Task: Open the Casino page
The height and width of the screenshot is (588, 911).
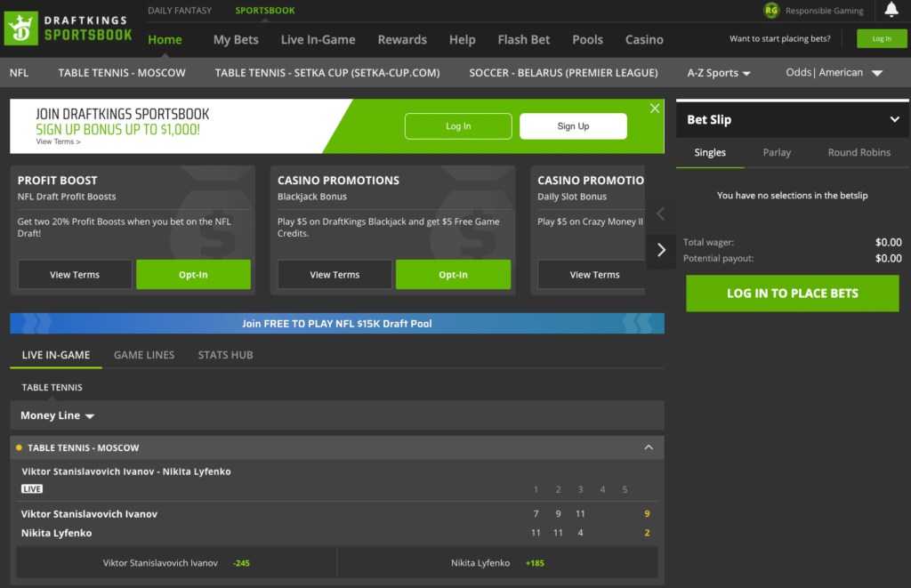Action: [x=644, y=39]
